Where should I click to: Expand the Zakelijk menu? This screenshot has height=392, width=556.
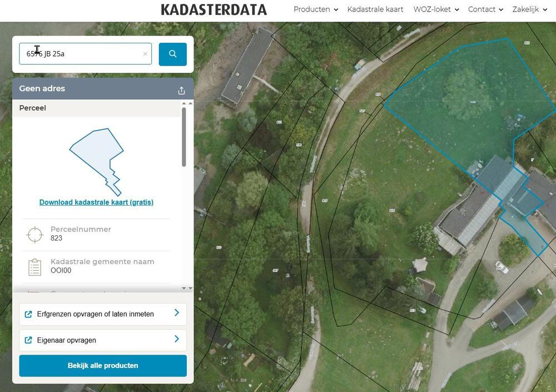[529, 9]
